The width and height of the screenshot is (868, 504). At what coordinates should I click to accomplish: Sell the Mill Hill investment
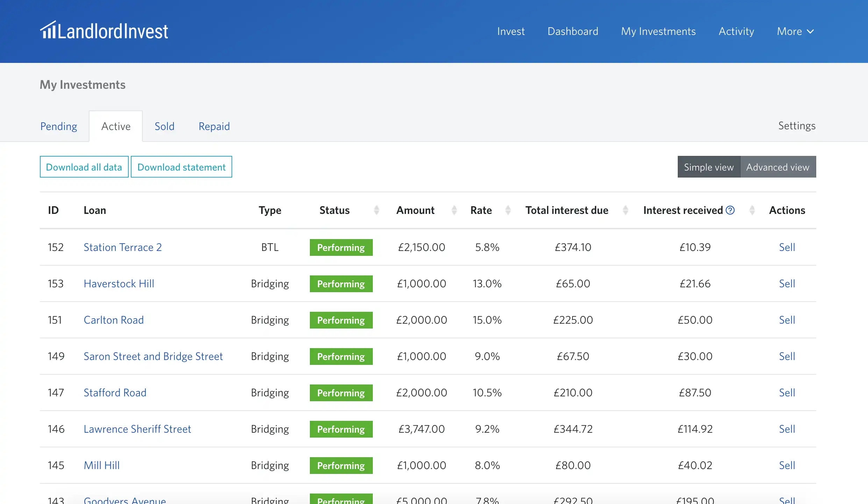(x=787, y=465)
